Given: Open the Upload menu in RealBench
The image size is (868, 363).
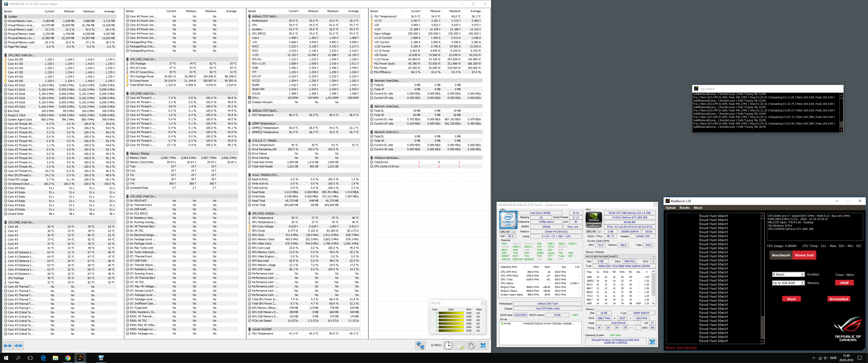Looking at the screenshot, I should tap(670, 208).
